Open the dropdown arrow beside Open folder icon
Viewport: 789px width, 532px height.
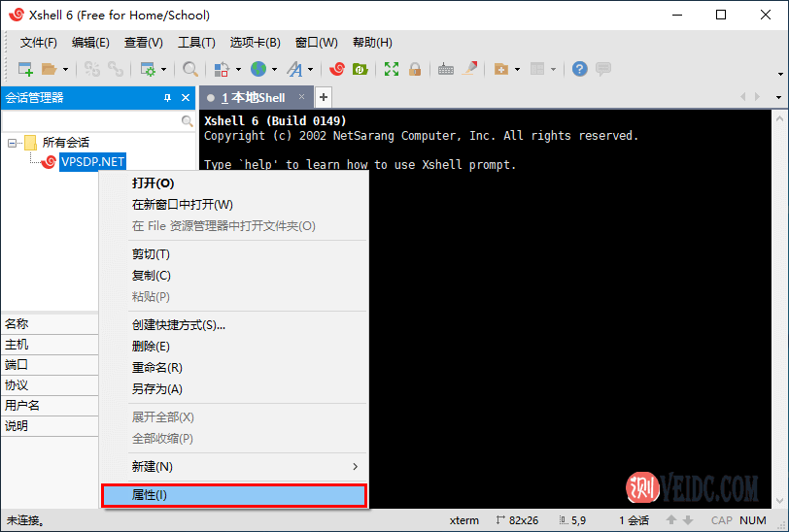[65, 69]
